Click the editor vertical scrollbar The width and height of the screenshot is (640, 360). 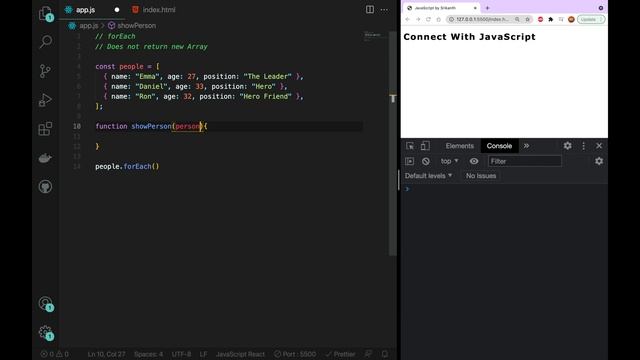click(393, 143)
